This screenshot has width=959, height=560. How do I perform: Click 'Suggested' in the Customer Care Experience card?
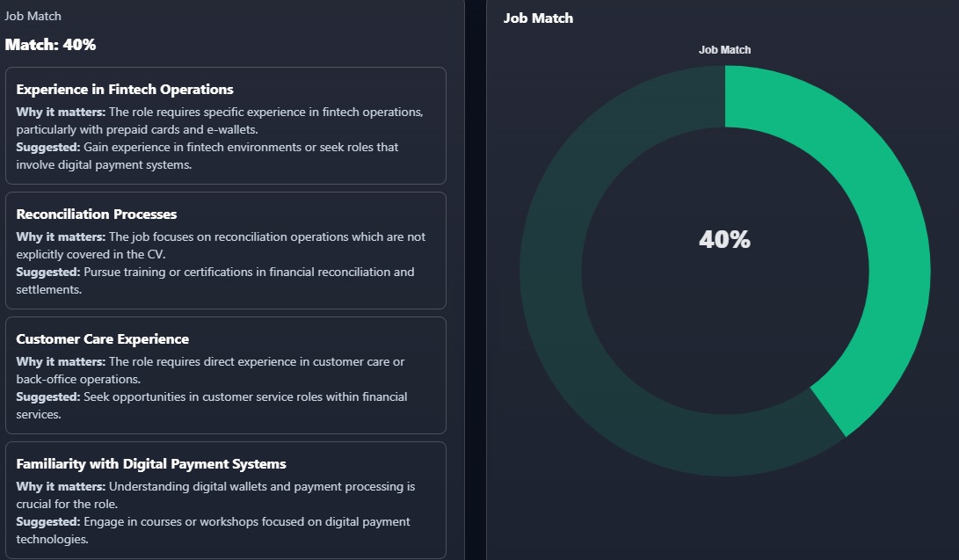pos(48,396)
